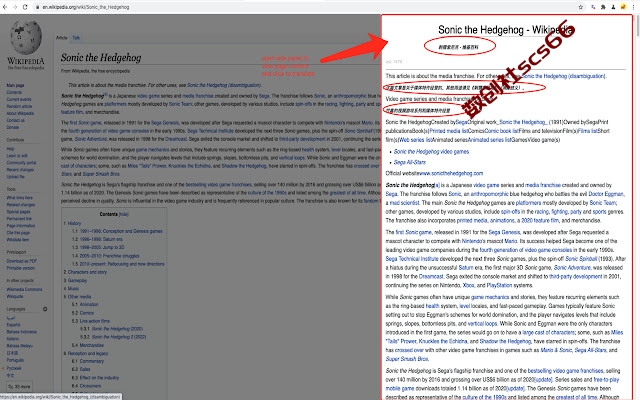Click the yellow profile avatar icon

click(x=623, y=7)
